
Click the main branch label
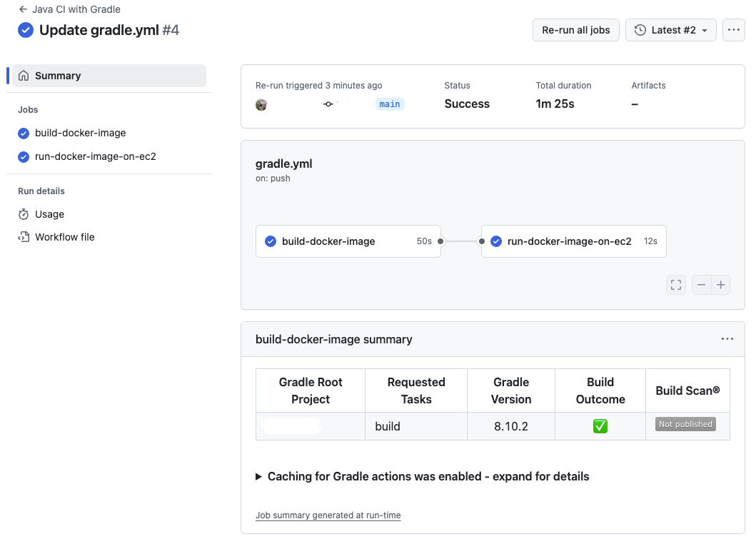pos(390,104)
